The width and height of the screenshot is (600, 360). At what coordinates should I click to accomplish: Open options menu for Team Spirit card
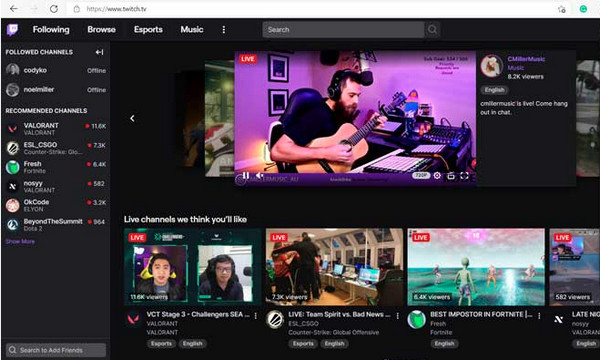point(398,316)
